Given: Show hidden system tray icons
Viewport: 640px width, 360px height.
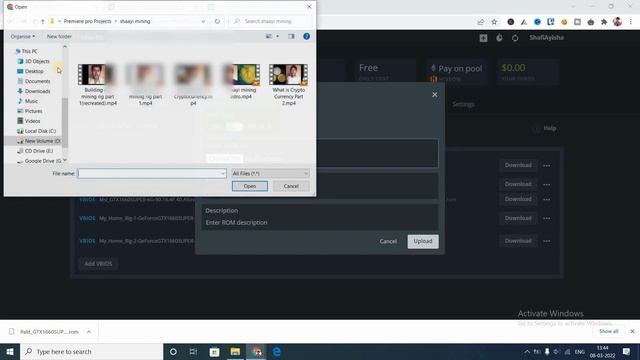Looking at the screenshot, I should click(527, 351).
